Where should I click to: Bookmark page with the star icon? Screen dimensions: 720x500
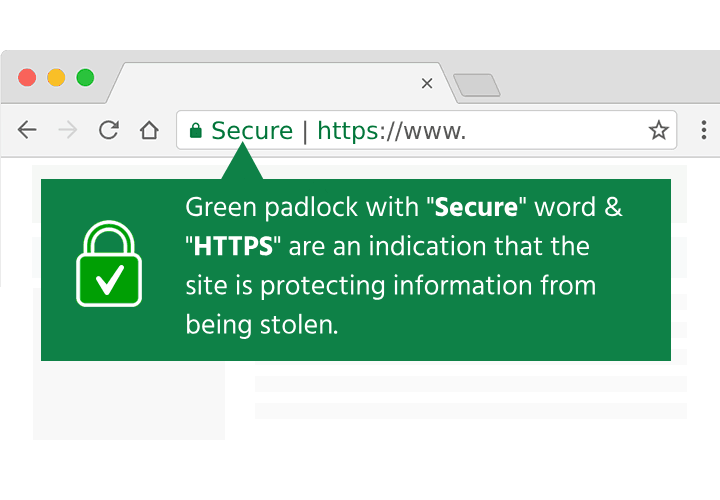coord(658,130)
